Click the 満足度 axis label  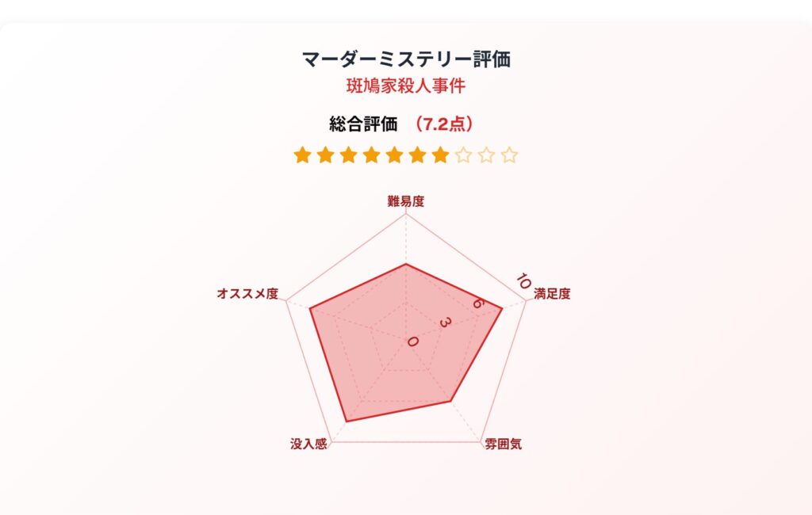click(x=552, y=293)
